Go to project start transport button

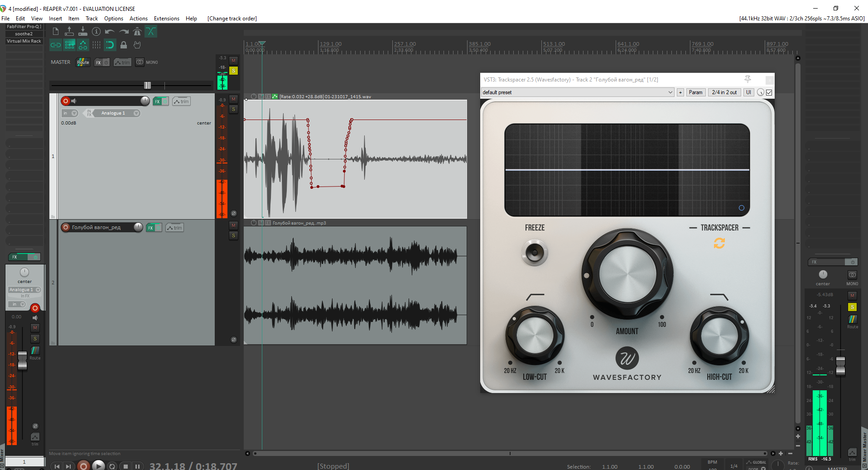57,466
